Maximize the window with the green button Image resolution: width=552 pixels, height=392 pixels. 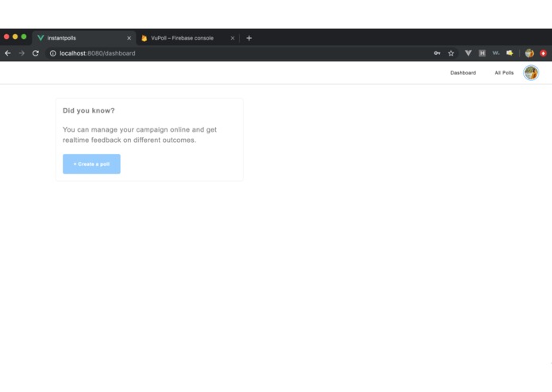[x=24, y=37]
